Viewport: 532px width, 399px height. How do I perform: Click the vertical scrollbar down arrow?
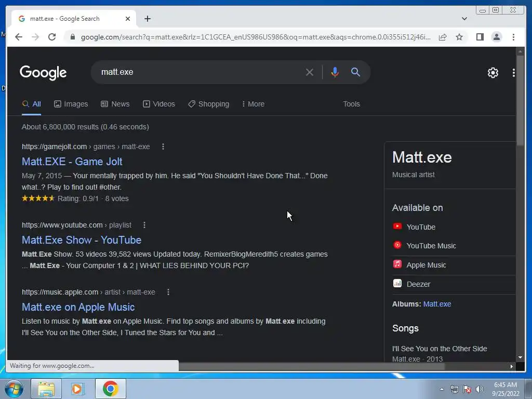tap(520, 357)
